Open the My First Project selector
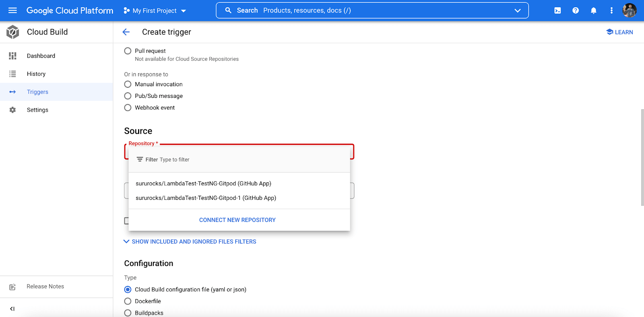Viewport: 644px width, 317px height. (x=155, y=10)
